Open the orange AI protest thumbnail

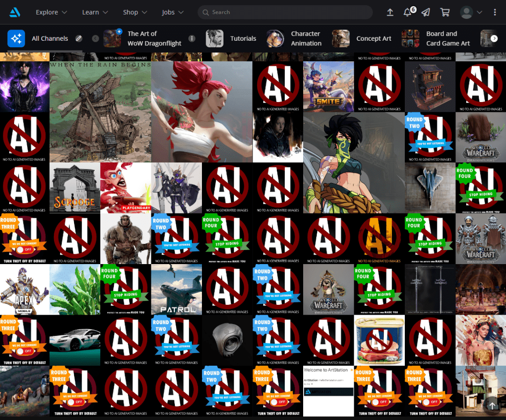(379, 239)
